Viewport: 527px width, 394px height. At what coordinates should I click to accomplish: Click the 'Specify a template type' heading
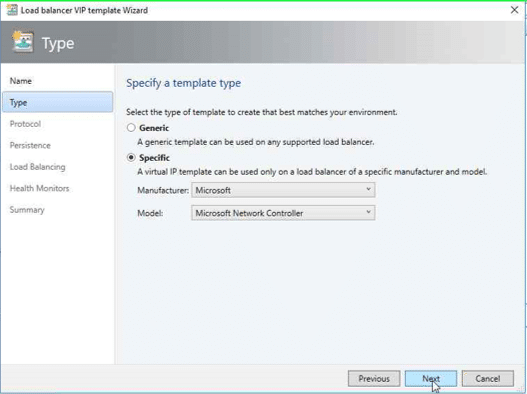184,83
